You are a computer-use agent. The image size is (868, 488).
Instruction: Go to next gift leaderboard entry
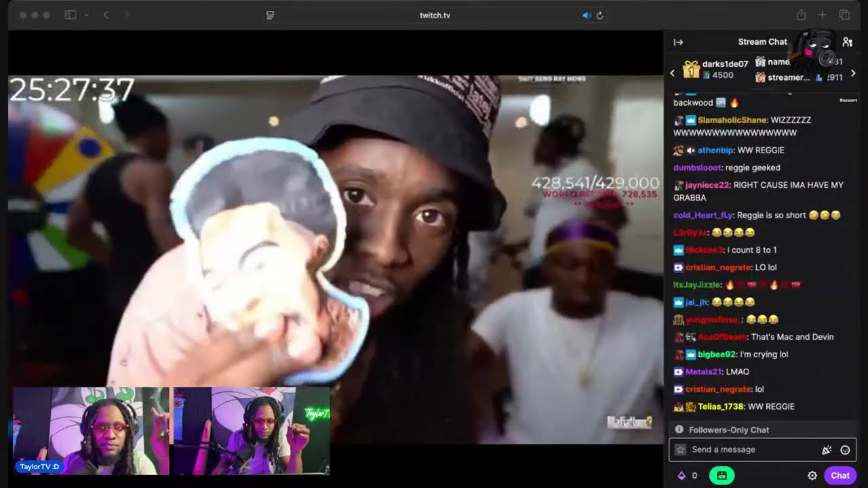pyautogui.click(x=853, y=73)
